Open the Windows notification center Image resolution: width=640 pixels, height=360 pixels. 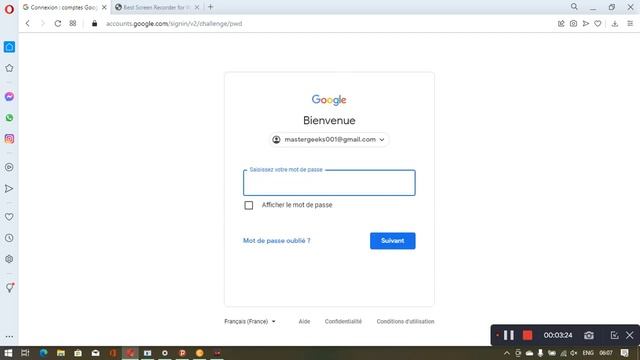624,353
